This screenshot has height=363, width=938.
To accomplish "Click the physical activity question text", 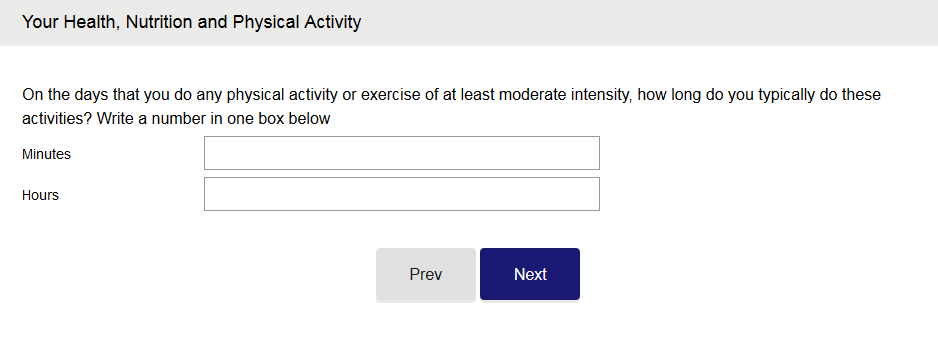I will (451, 106).
